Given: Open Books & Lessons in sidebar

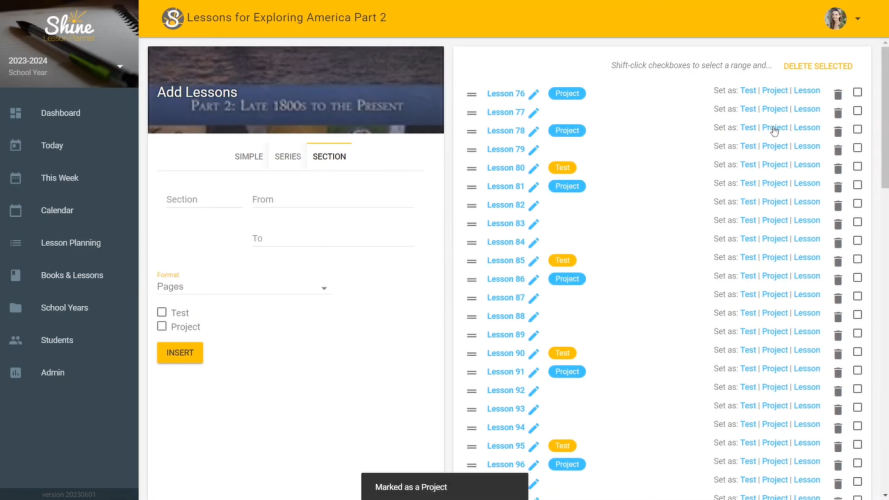Looking at the screenshot, I should (71, 275).
